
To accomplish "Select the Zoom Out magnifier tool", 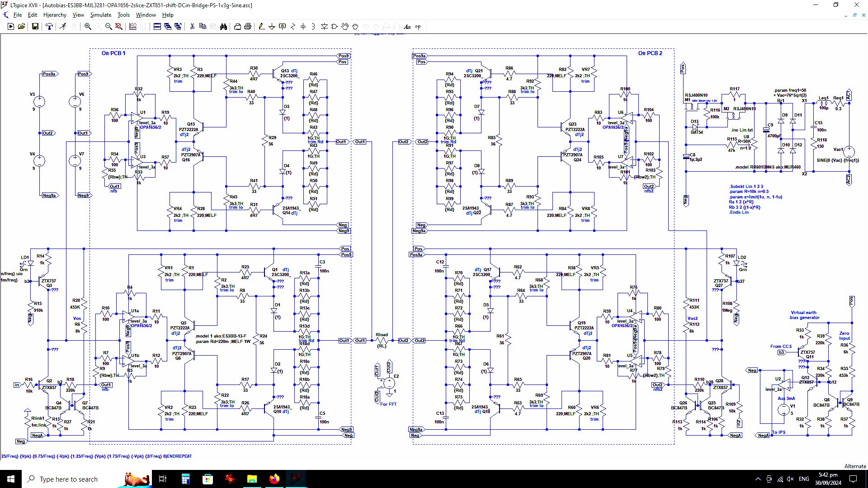I will tap(108, 27).
